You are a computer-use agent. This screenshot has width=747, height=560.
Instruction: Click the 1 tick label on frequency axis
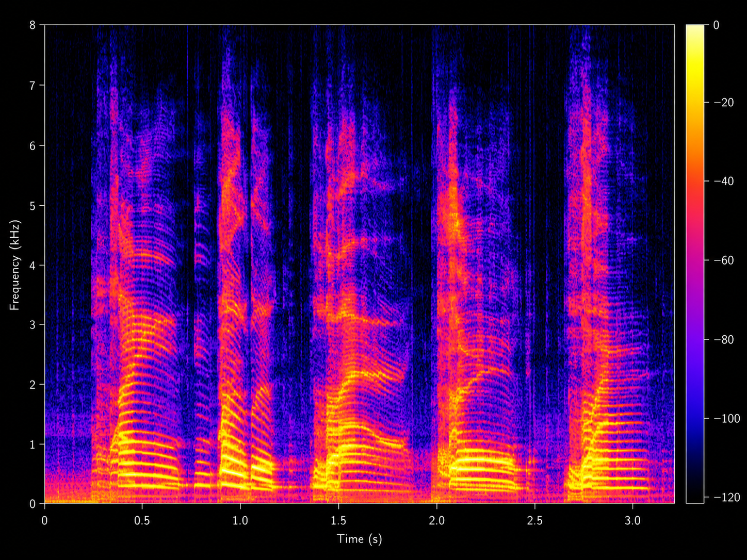click(x=33, y=444)
